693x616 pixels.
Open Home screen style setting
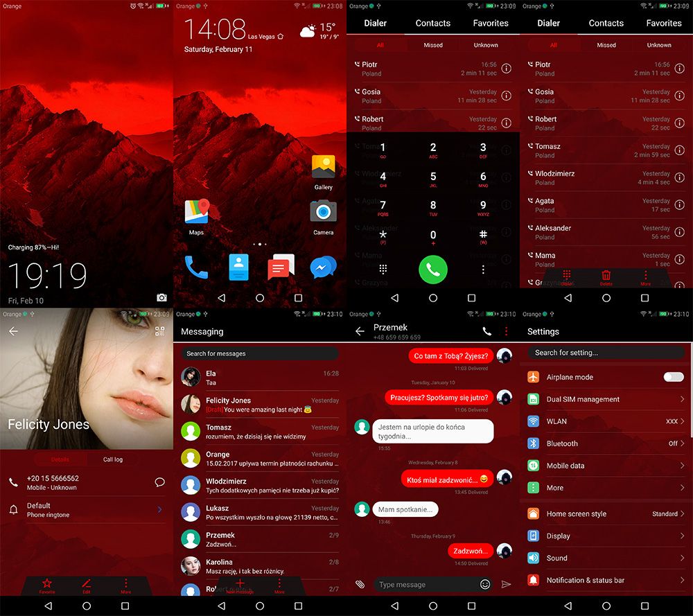pyautogui.click(x=606, y=513)
